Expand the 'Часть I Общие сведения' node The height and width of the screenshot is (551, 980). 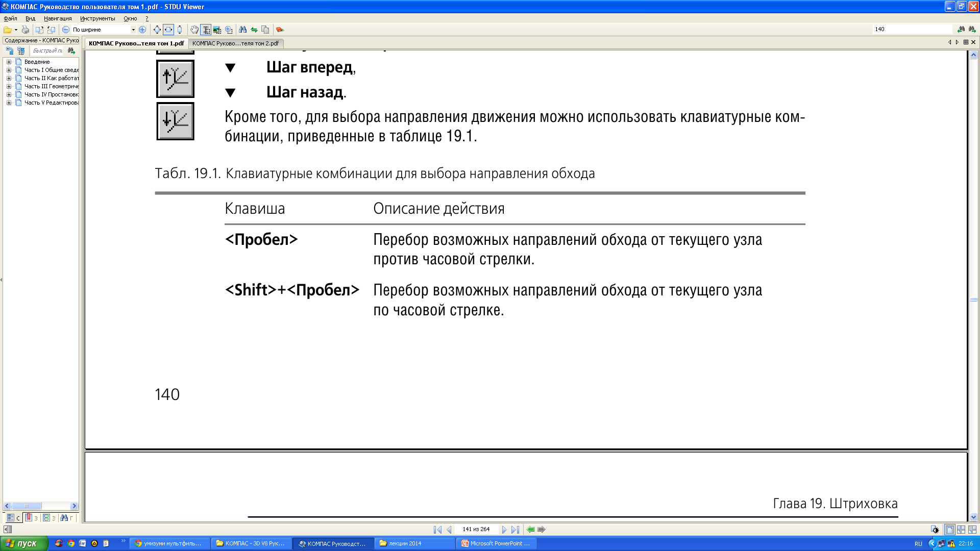coord(9,70)
